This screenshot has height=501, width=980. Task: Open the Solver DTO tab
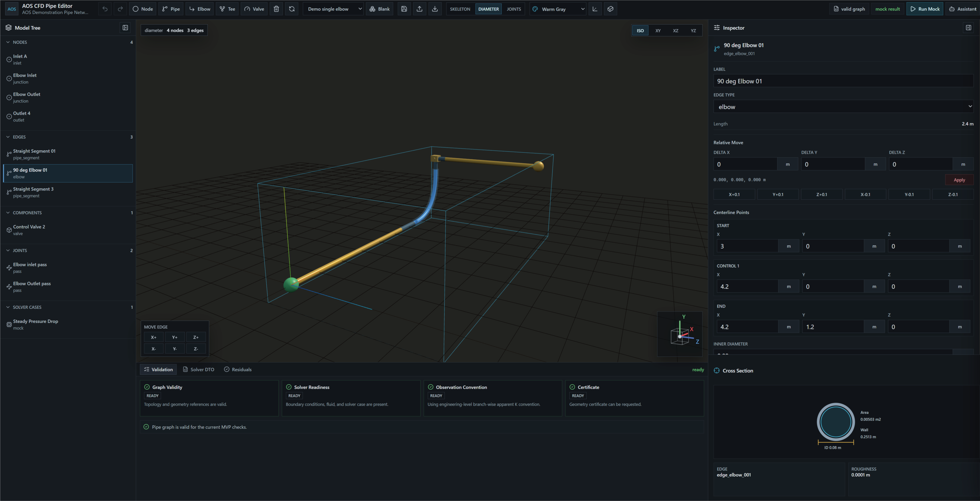[199, 369]
